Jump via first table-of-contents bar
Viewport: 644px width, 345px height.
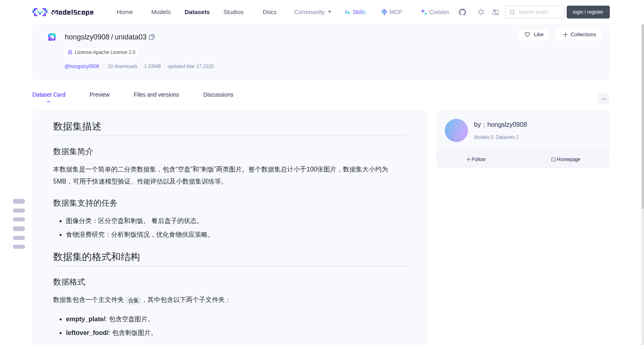tap(19, 201)
